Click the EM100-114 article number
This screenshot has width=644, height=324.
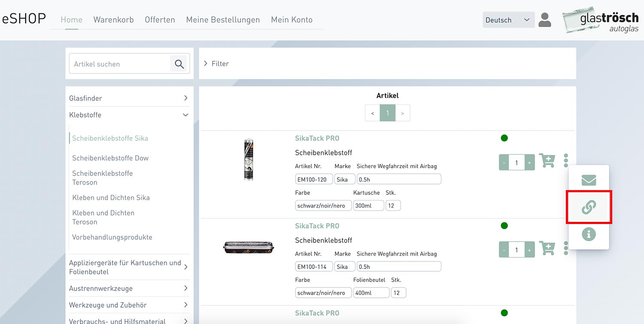314,266
